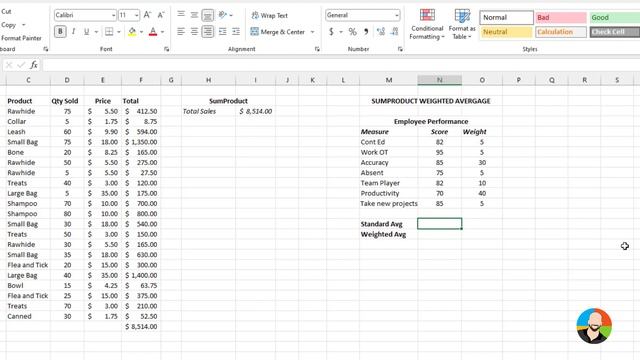The width and height of the screenshot is (640, 360).
Task: Open Font settings dialog launcher
Action: pyautogui.click(x=167, y=49)
